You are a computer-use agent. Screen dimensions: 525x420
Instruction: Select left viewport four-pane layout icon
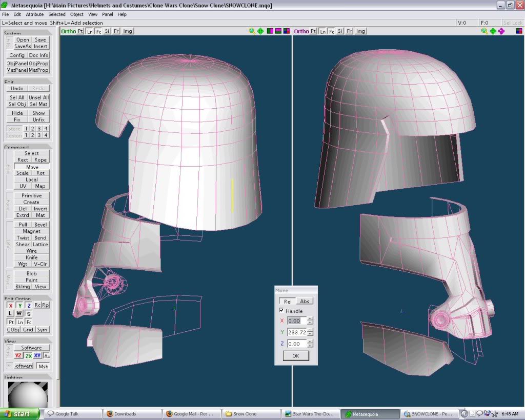coord(287,31)
